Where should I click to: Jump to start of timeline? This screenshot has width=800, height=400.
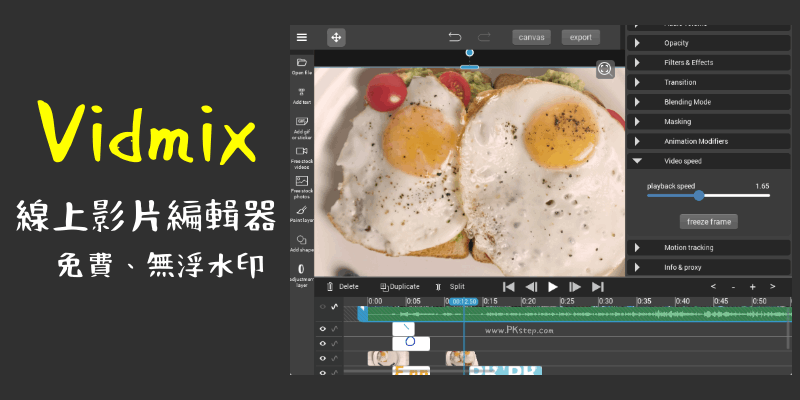(x=508, y=287)
